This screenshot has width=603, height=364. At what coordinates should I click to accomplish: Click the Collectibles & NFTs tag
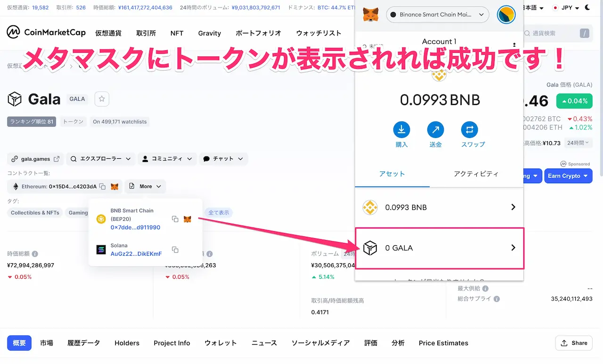pos(35,213)
